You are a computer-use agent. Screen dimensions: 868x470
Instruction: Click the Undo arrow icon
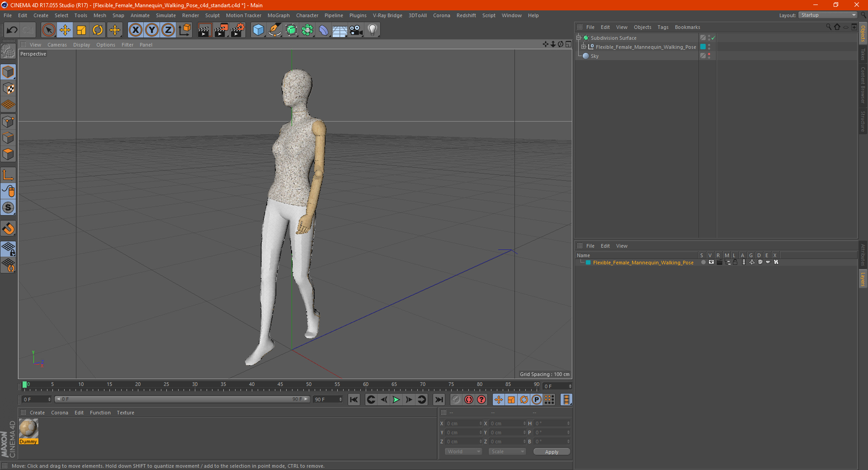pos(12,30)
